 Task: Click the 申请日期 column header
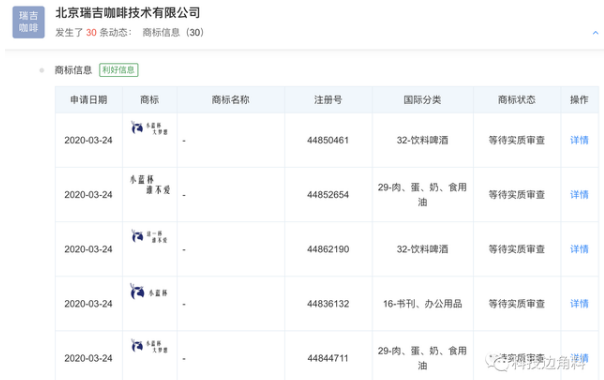tap(89, 100)
